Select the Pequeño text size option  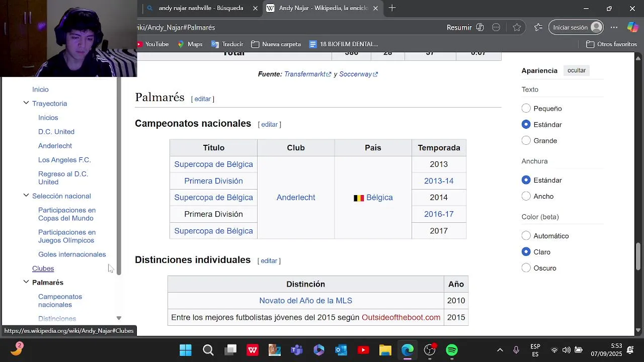(x=526, y=108)
